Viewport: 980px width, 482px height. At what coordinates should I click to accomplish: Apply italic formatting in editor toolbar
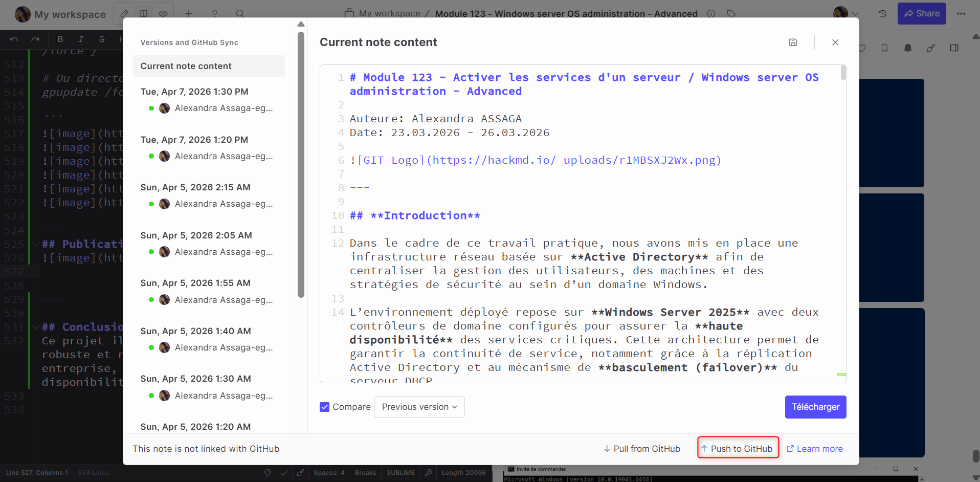(x=81, y=39)
